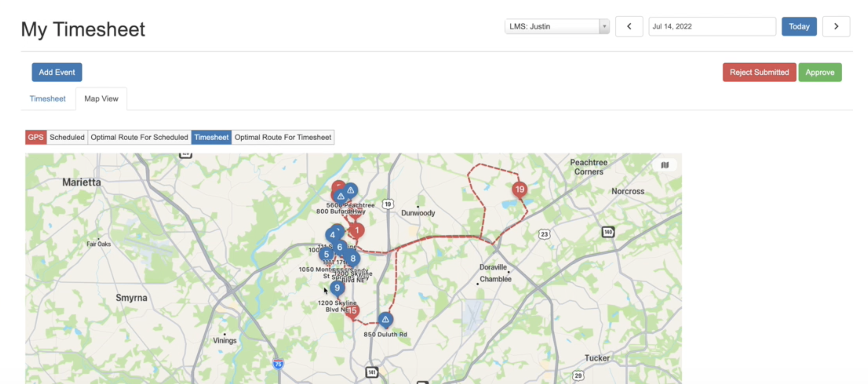This screenshot has height=384, width=868.
Task: Open the LMS: Justin dropdown
Action: (x=557, y=26)
